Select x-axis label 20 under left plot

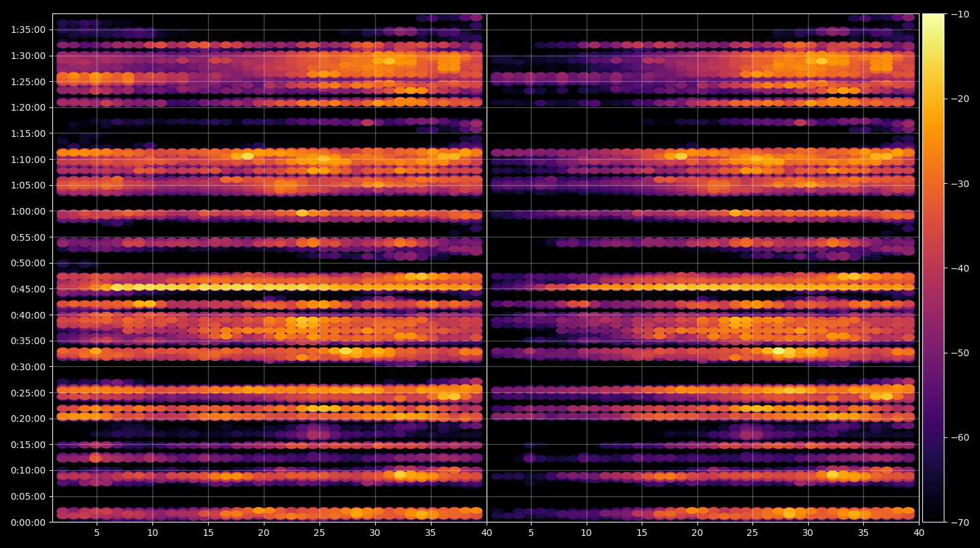(x=264, y=533)
